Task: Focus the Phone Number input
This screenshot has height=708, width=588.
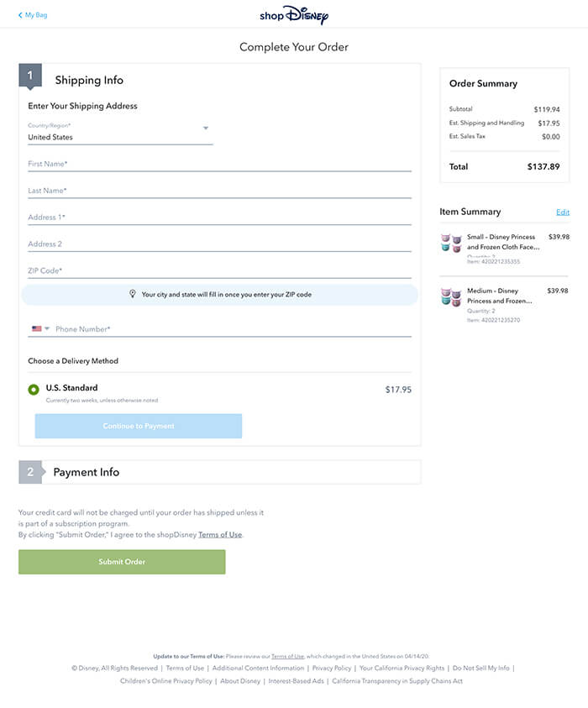Action: point(233,329)
